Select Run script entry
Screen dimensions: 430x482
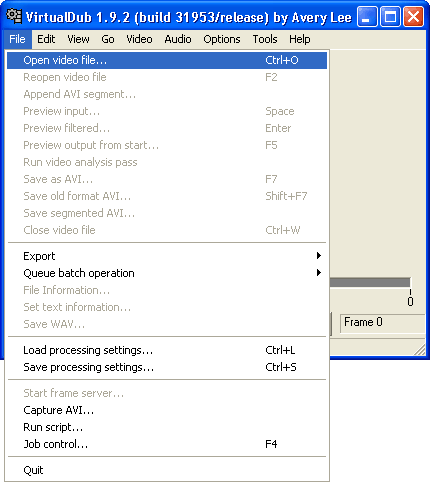[x=167, y=427]
